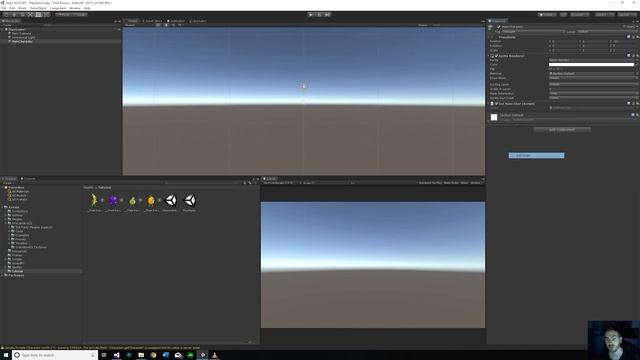This screenshot has width=640, height=360.
Task: Collapse the Assets folder tree
Action: point(3,207)
